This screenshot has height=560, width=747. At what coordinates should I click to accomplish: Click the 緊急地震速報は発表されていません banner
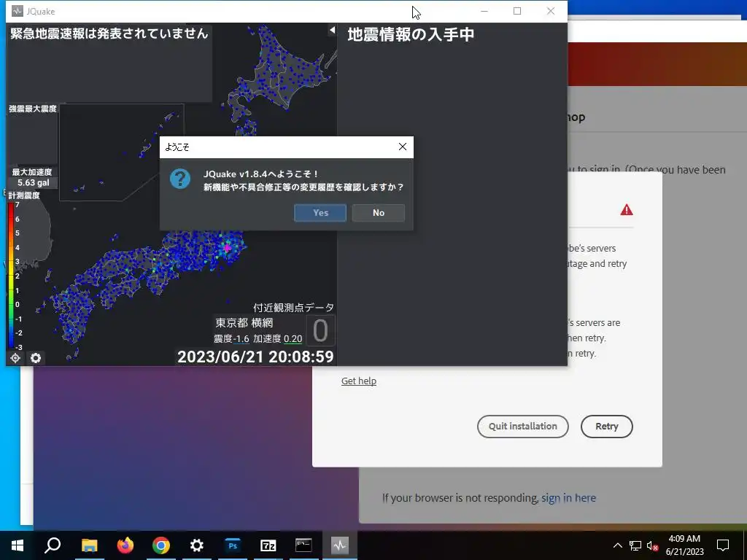pyautogui.click(x=109, y=34)
